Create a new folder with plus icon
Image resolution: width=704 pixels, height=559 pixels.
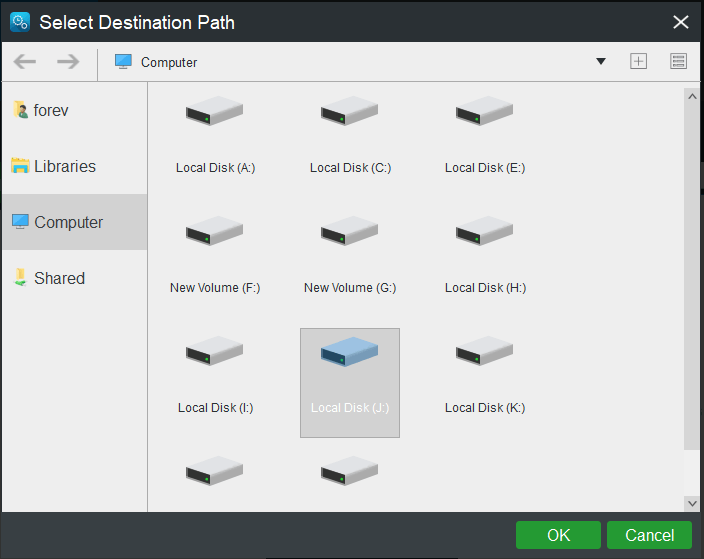click(x=638, y=61)
